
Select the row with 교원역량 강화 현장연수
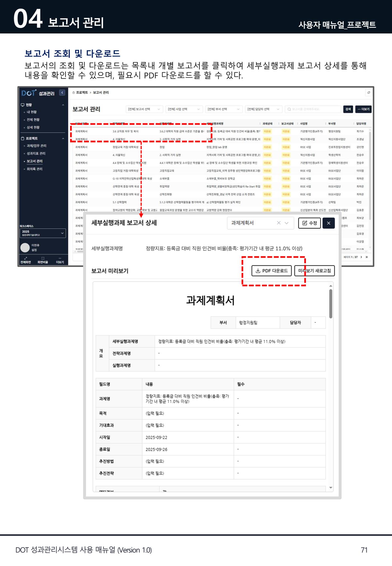click(221, 210)
